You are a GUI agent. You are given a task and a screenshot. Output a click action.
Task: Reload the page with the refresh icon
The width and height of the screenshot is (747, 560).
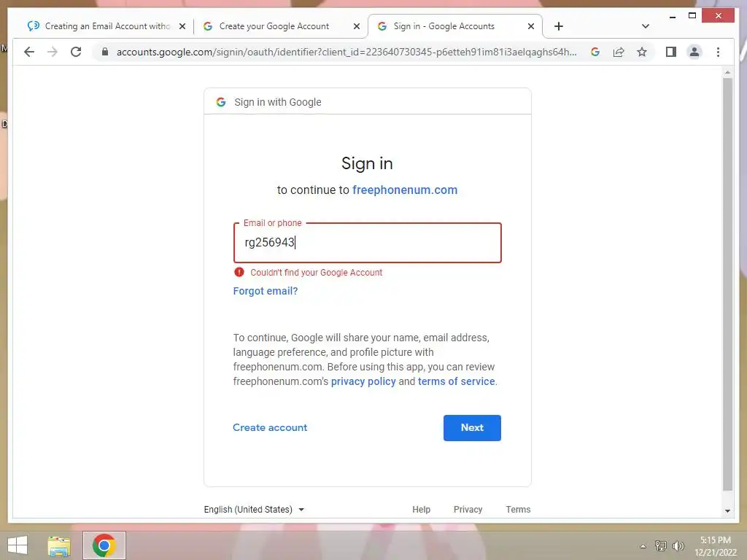(x=76, y=52)
